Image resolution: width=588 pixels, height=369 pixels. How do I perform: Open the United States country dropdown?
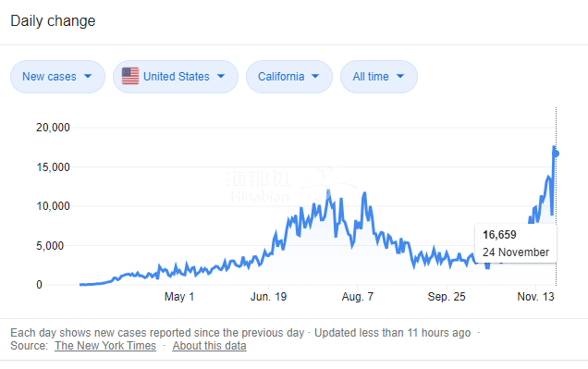(176, 77)
